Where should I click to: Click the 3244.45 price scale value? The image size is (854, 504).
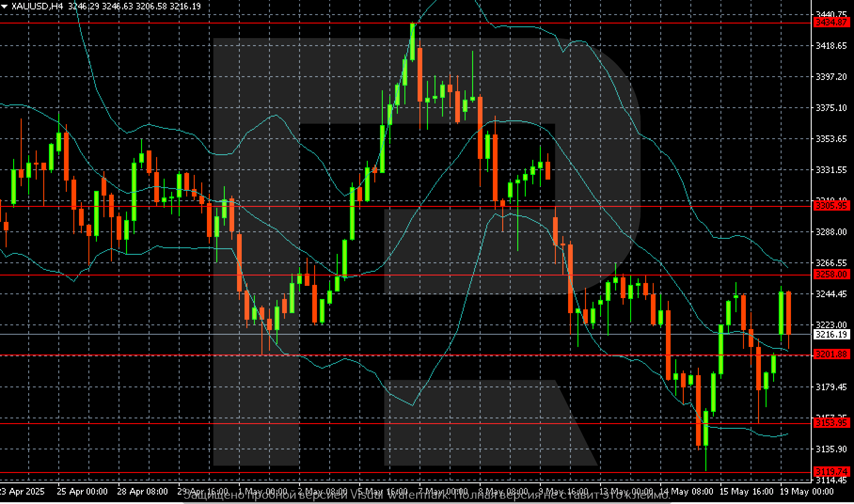[831, 294]
